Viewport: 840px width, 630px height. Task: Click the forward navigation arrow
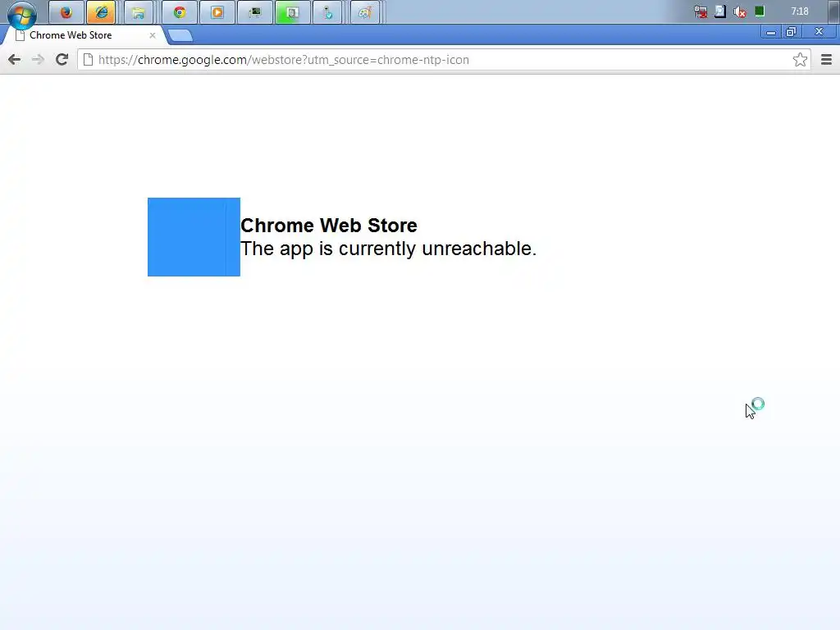pyautogui.click(x=38, y=59)
